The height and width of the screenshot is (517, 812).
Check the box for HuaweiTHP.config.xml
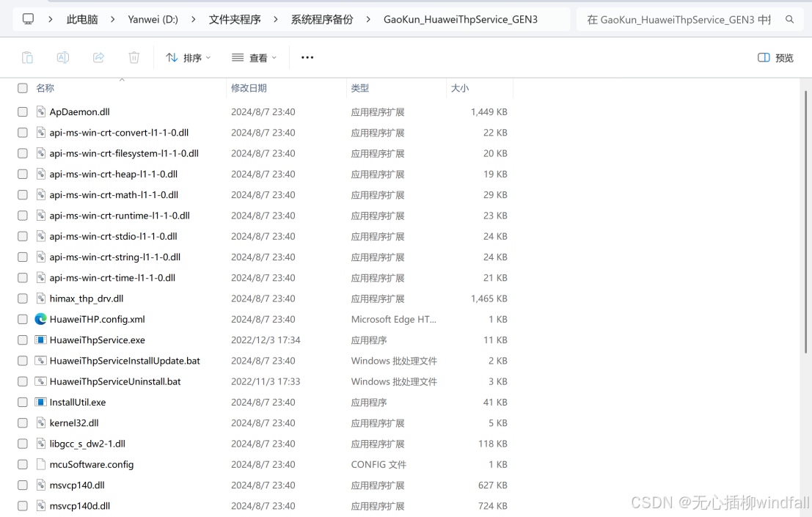pos(22,319)
